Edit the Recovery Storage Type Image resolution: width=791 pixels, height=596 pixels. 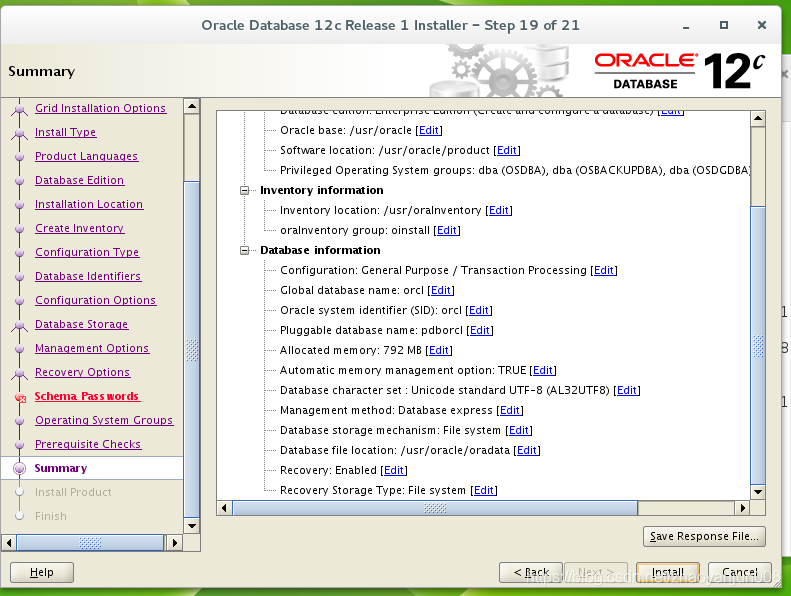pos(484,490)
